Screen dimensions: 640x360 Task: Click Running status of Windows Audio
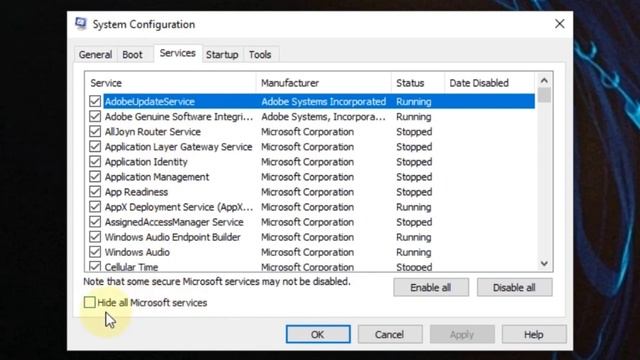(413, 252)
